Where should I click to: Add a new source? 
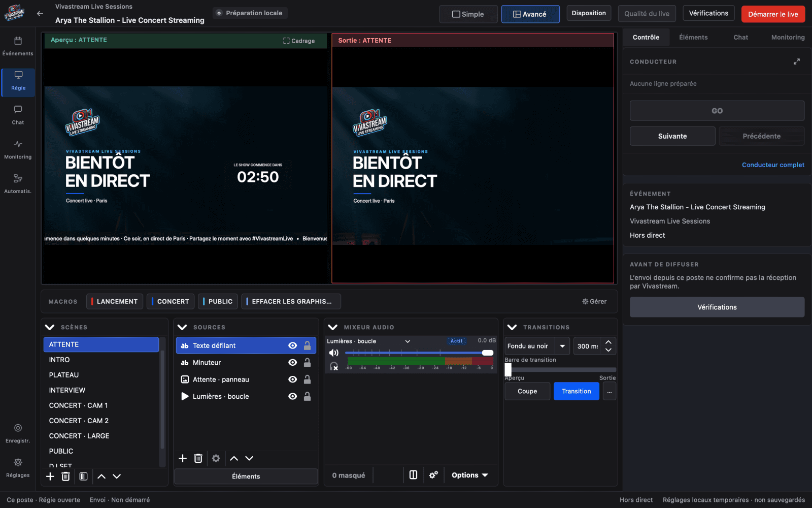pyautogui.click(x=183, y=458)
